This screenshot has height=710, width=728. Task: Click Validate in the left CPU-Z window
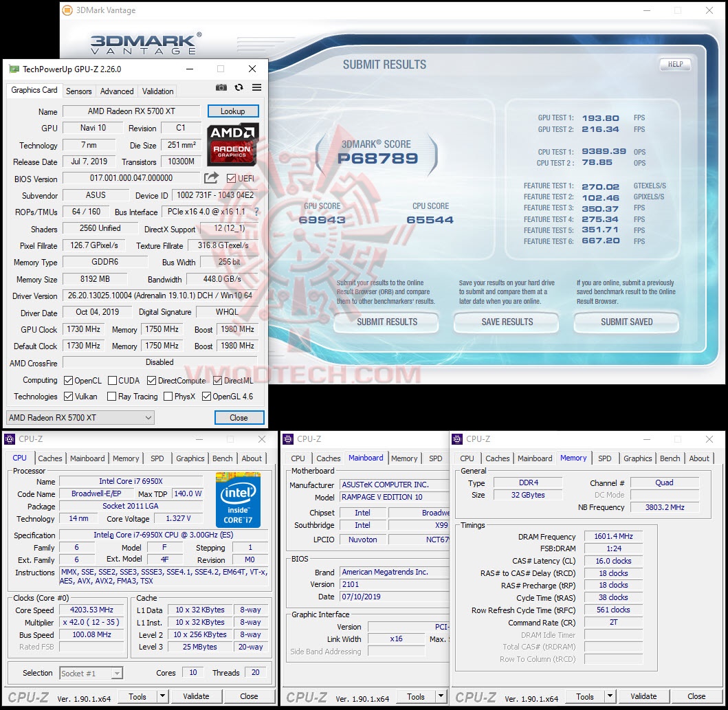tap(196, 696)
